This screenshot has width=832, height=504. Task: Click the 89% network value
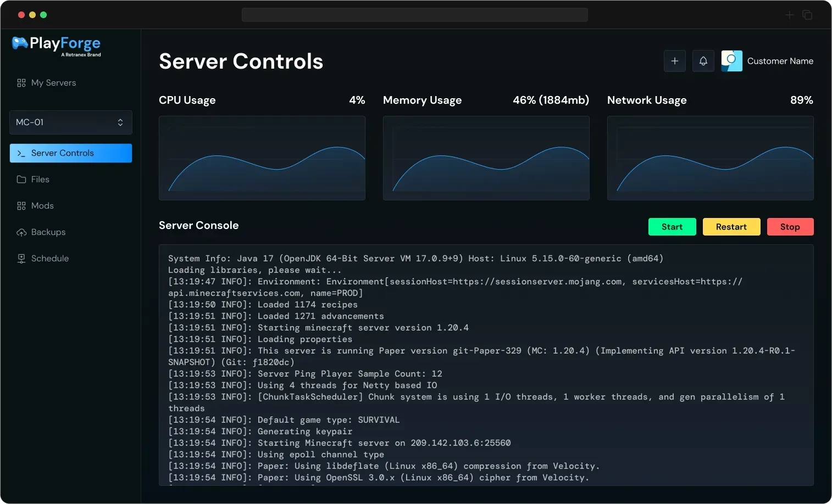(x=802, y=100)
